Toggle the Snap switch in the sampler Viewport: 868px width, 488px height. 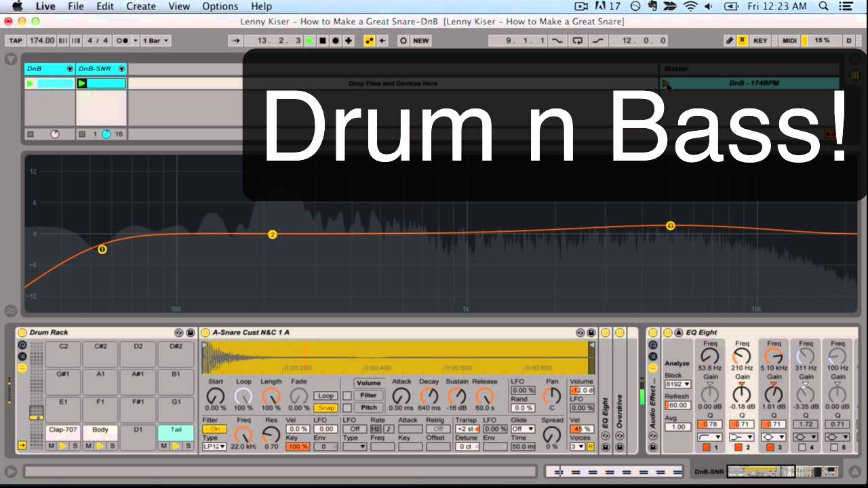point(326,407)
